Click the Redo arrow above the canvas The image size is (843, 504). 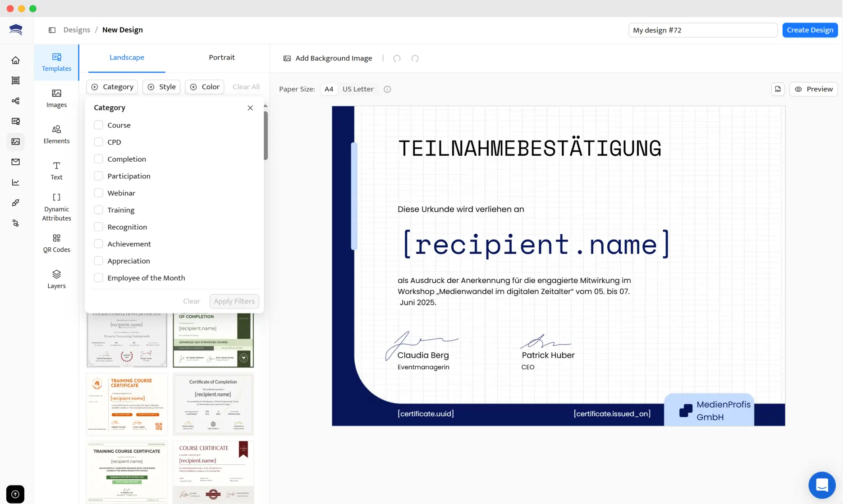click(415, 58)
